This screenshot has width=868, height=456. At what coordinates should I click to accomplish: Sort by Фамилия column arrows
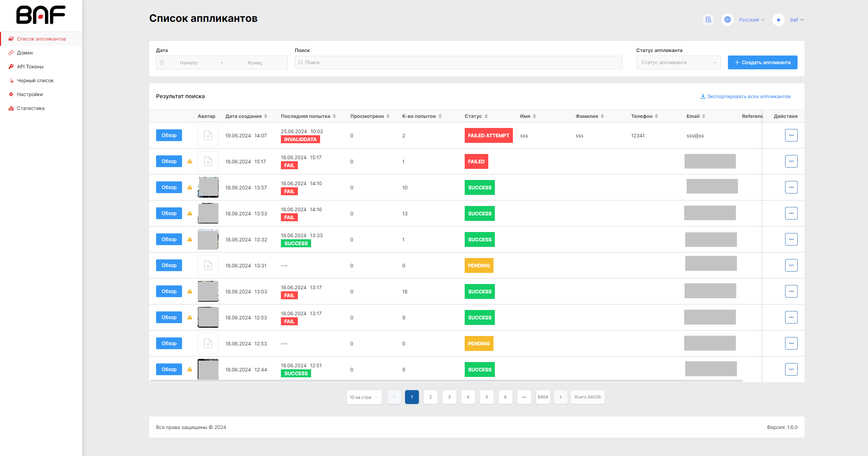602,116
